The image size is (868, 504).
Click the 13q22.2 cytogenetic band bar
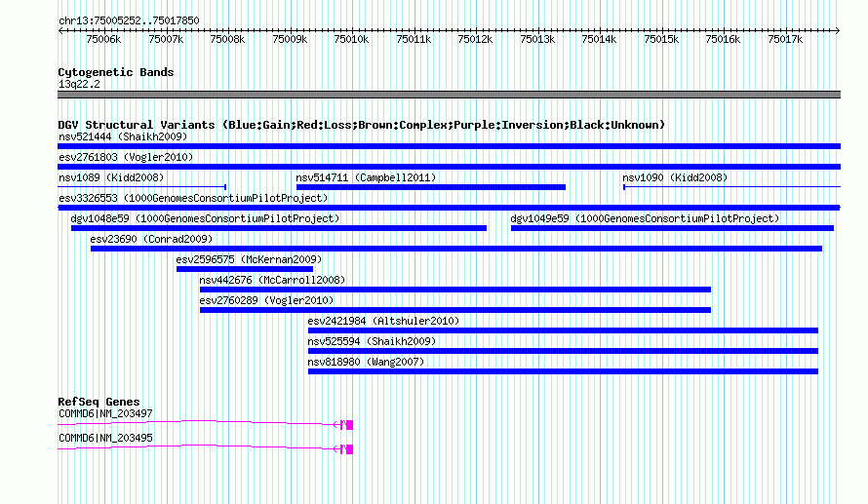(449, 95)
